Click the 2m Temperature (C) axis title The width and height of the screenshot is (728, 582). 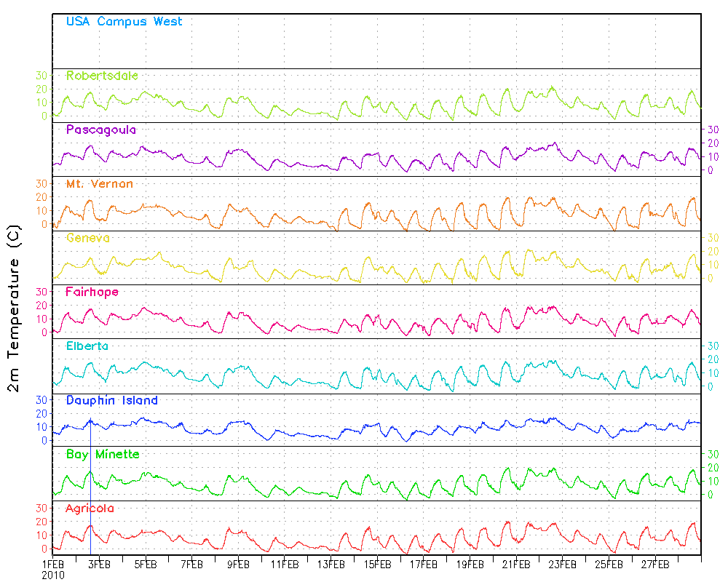tap(14, 308)
